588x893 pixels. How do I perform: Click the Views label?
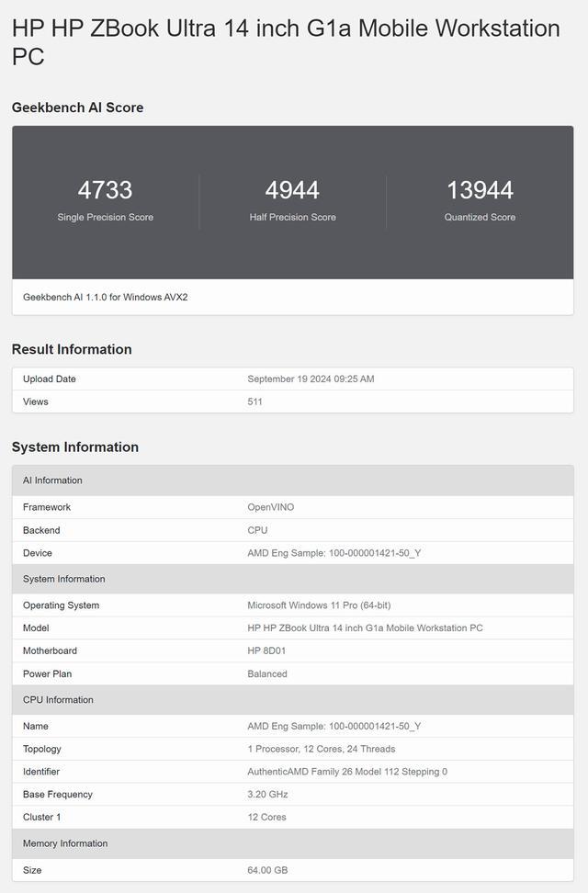pos(35,402)
